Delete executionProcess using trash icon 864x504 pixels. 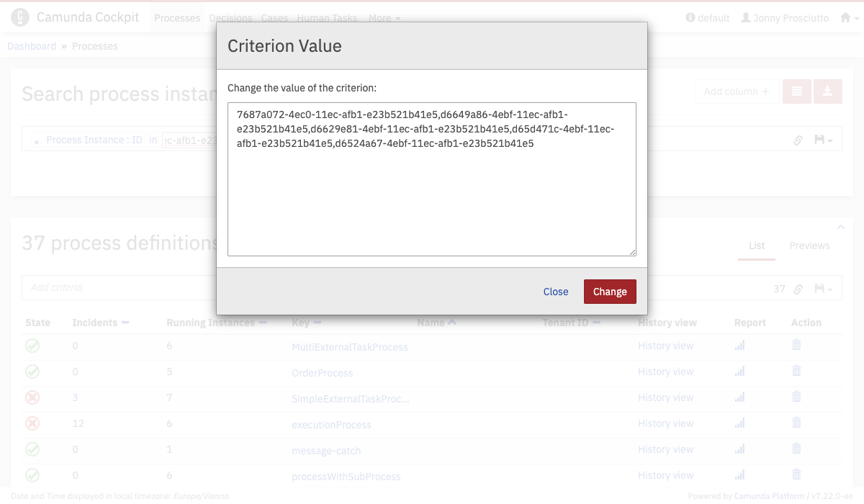coord(796,423)
